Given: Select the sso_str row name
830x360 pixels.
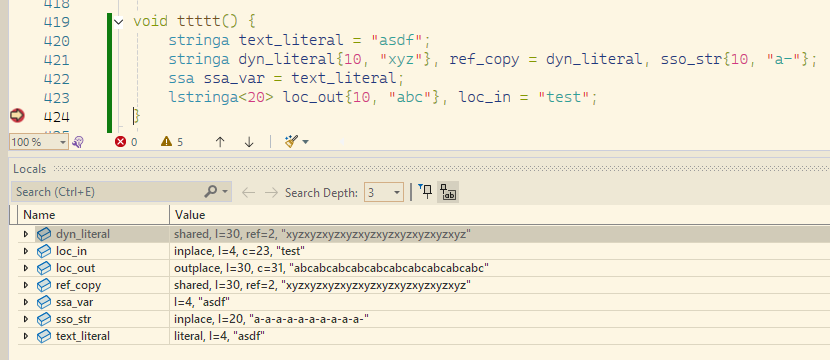Looking at the screenshot, I should [x=74, y=319].
